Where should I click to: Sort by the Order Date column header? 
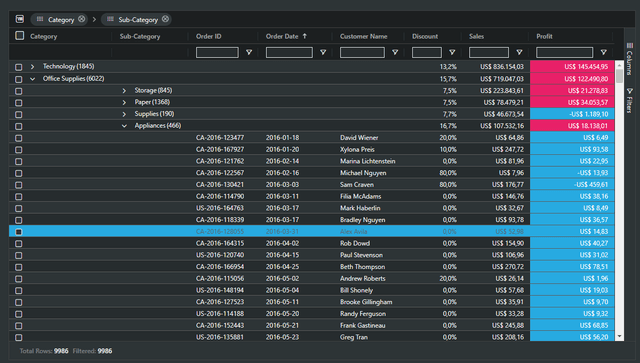coord(282,36)
